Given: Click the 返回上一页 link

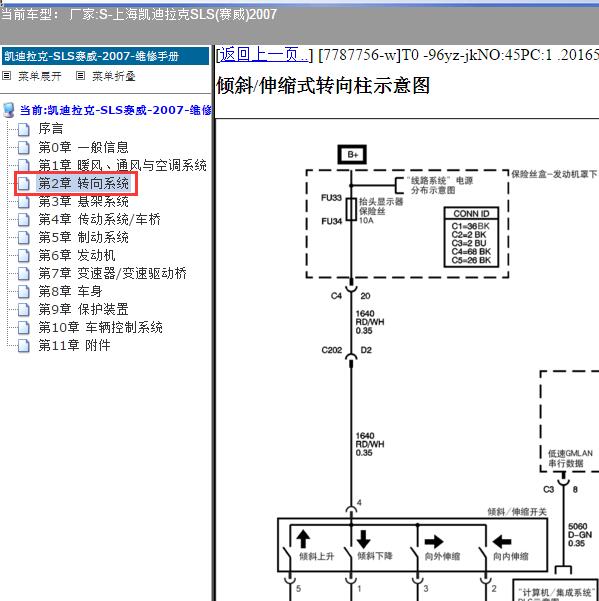Looking at the screenshot, I should click(x=263, y=55).
